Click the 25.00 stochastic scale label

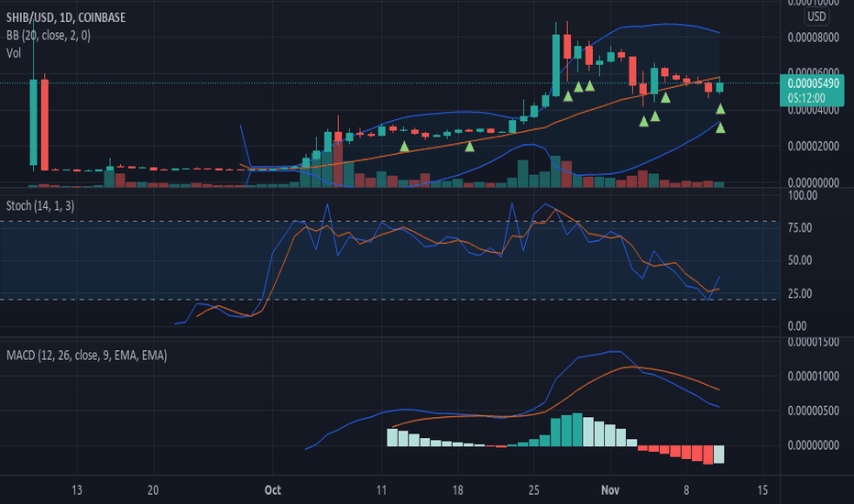pyautogui.click(x=800, y=293)
